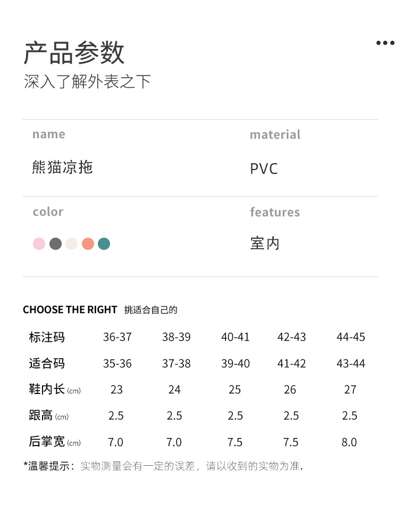Select the pink color swatch

pyautogui.click(x=39, y=244)
